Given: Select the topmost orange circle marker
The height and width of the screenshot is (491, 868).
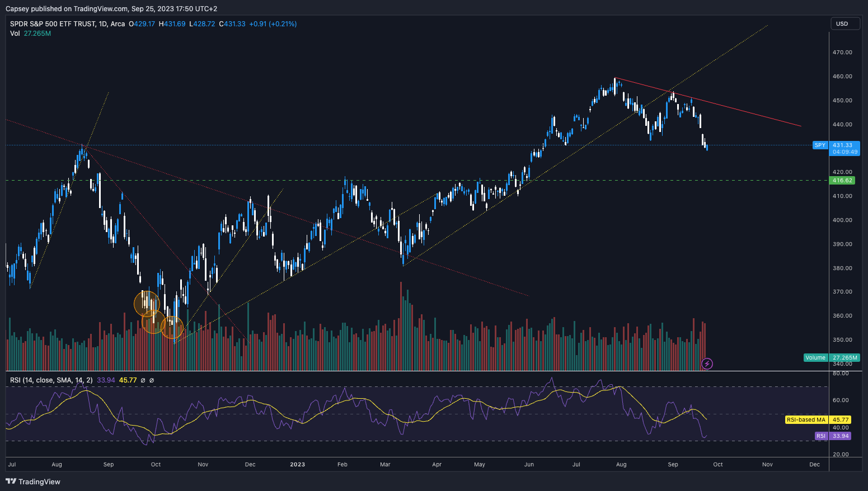Looking at the screenshot, I should pos(147,304).
